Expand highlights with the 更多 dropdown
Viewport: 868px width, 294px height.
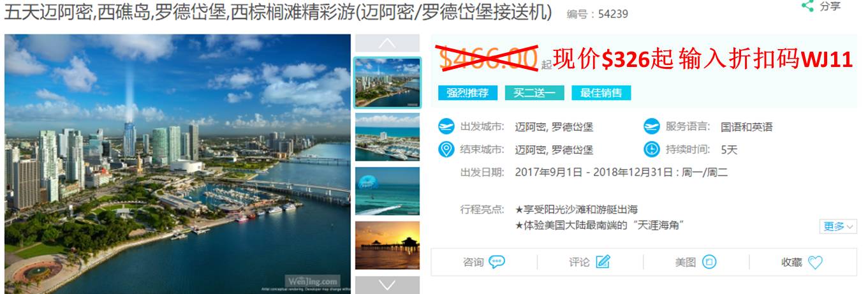coord(838,226)
